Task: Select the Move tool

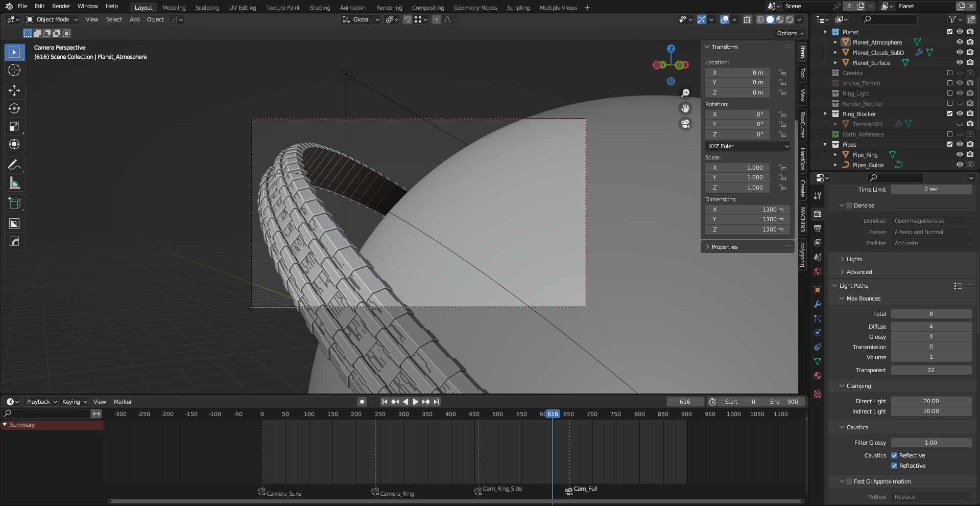Action: (x=14, y=90)
